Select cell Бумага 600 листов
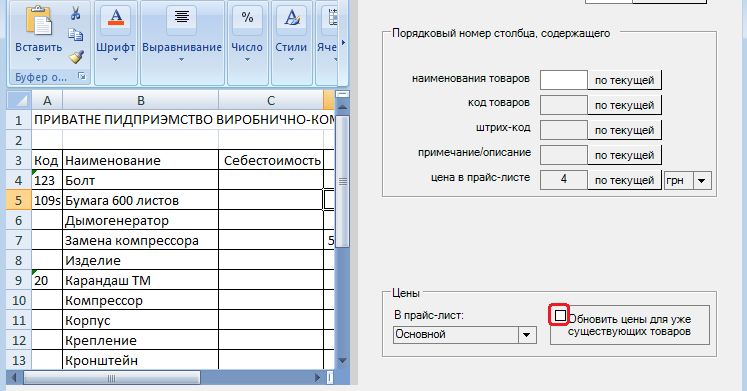 [141, 201]
